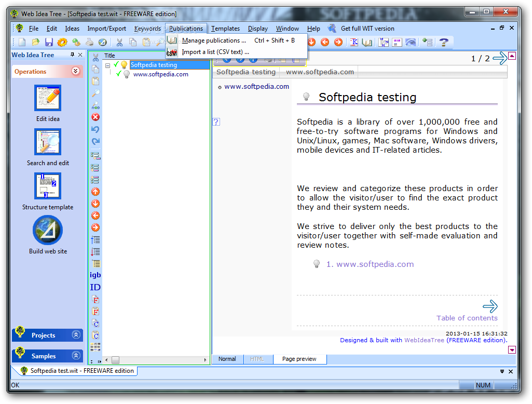
Task: Click the red Delete X icon in tree toolbar
Action: [96, 117]
